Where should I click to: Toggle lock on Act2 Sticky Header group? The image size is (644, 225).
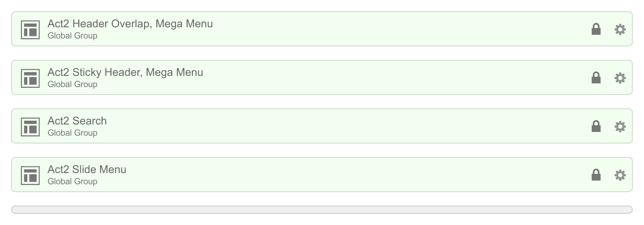point(596,77)
